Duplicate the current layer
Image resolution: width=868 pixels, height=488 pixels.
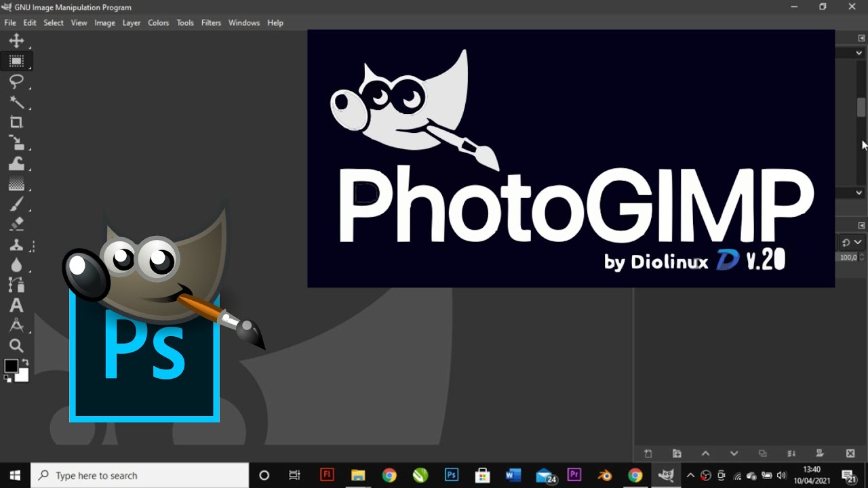(x=763, y=453)
